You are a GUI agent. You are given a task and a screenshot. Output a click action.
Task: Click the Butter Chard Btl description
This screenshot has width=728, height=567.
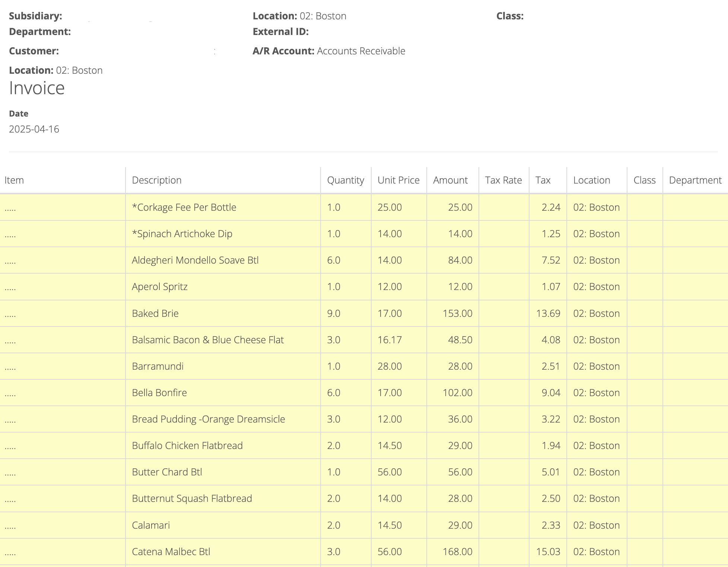point(167,472)
